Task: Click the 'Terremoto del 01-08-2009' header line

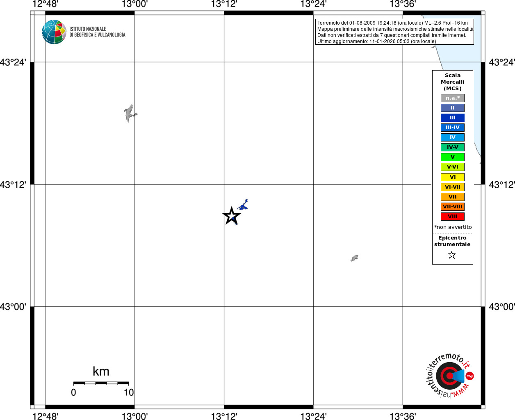Action: point(392,23)
